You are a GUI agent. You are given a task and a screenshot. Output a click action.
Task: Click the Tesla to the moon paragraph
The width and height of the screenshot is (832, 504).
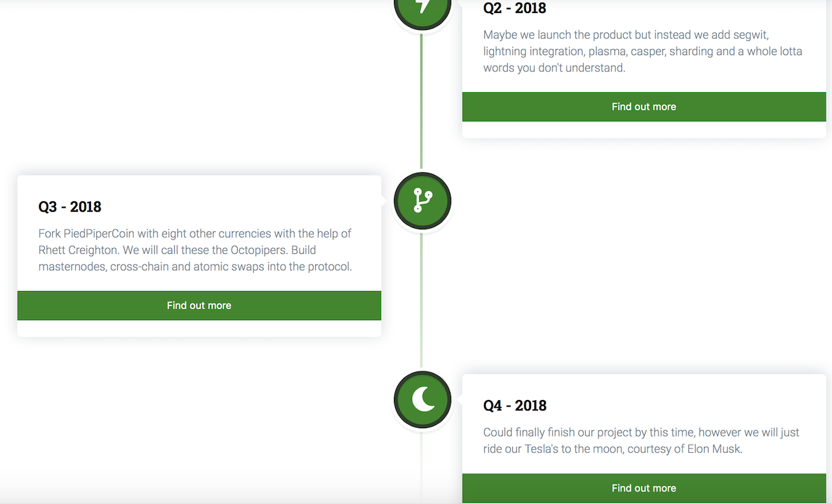(641, 440)
